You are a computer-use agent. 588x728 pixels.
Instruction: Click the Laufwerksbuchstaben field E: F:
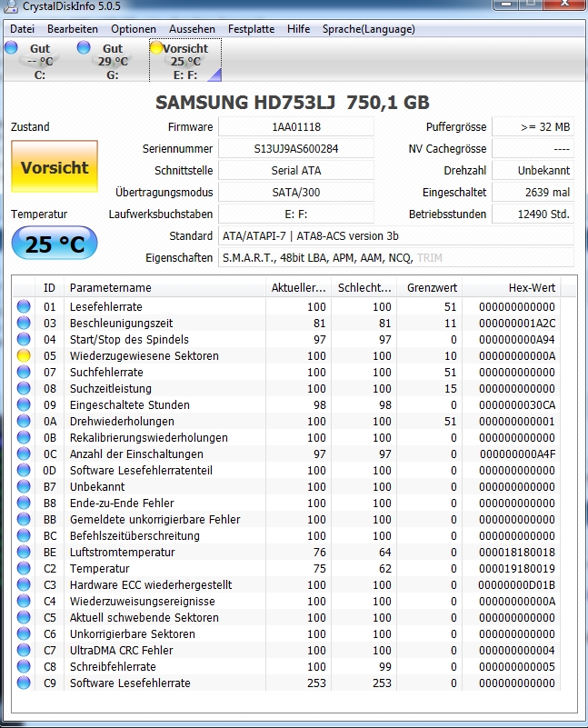[x=296, y=214]
